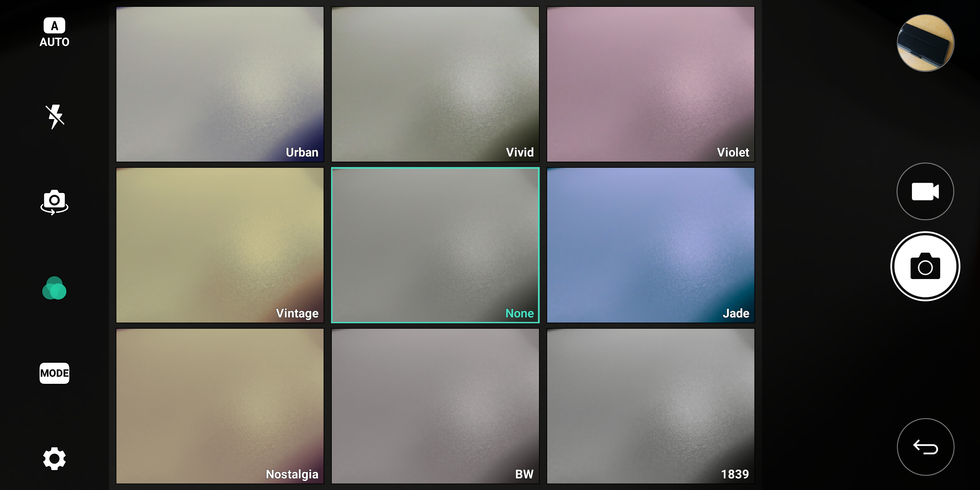Select the None filter tile

pos(435,245)
